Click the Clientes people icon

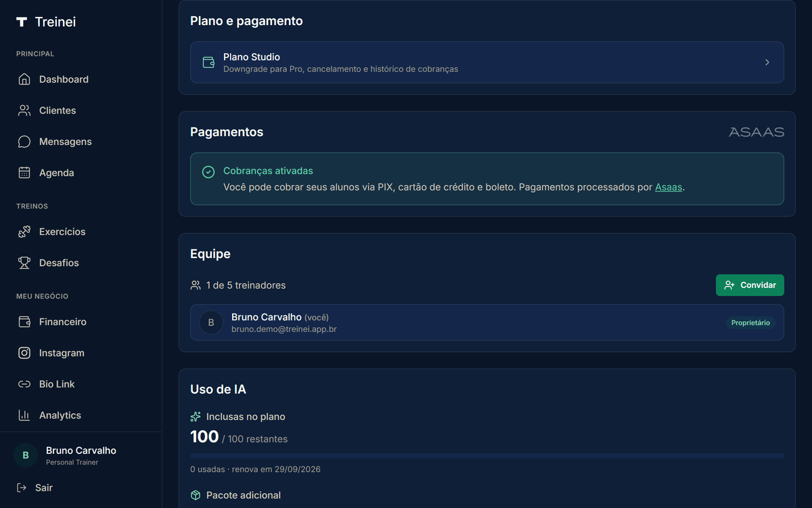click(x=24, y=110)
